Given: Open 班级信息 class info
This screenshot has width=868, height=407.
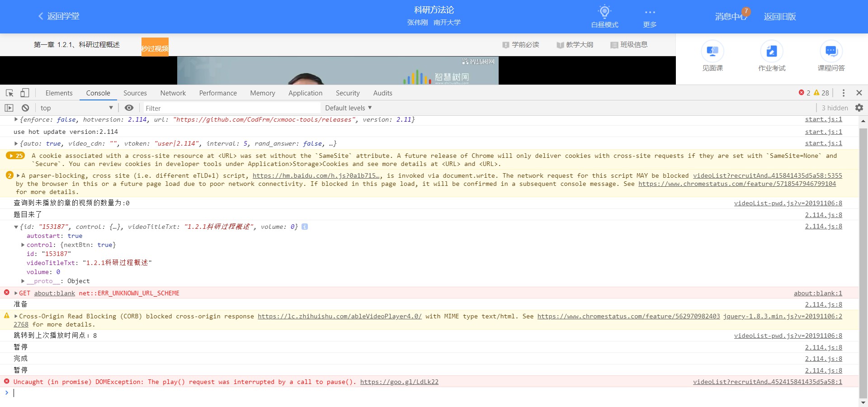Looking at the screenshot, I should (x=629, y=45).
